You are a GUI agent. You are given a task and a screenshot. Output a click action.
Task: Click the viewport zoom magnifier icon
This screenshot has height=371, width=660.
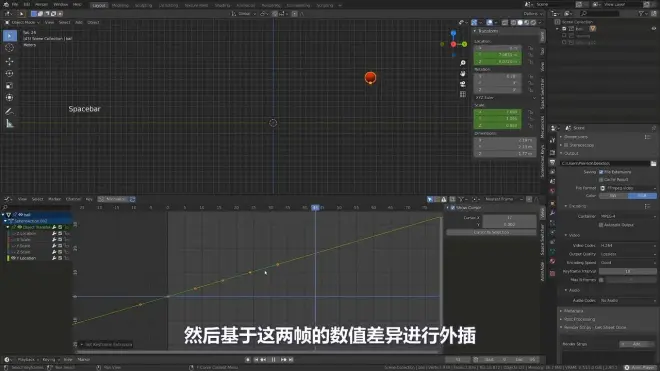[x=463, y=63]
